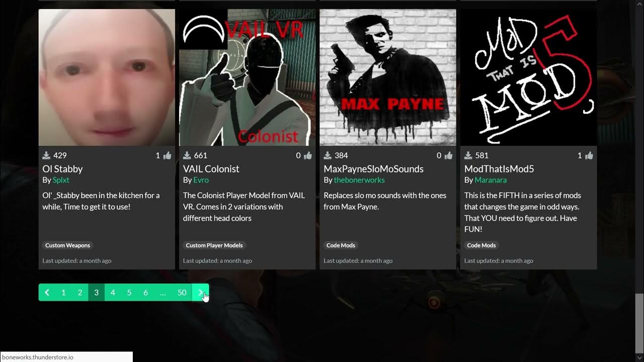Image resolution: width=644 pixels, height=362 pixels.
Task: Click the download icon on the Ol Stabby card
Action: [x=47, y=155]
